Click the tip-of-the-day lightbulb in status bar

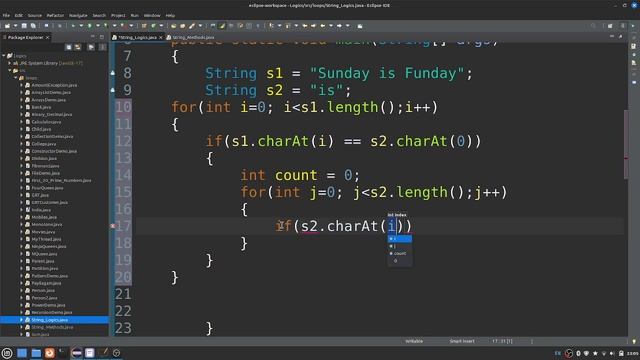(634, 341)
